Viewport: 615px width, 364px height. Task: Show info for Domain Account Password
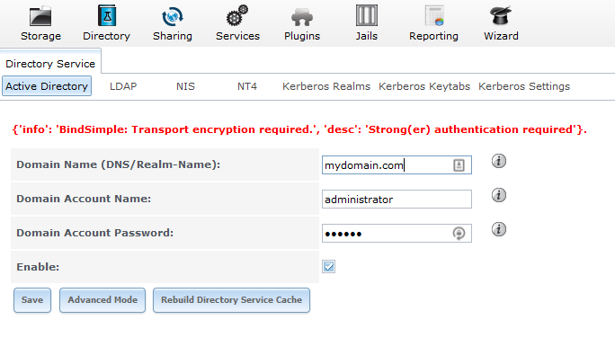click(x=499, y=229)
